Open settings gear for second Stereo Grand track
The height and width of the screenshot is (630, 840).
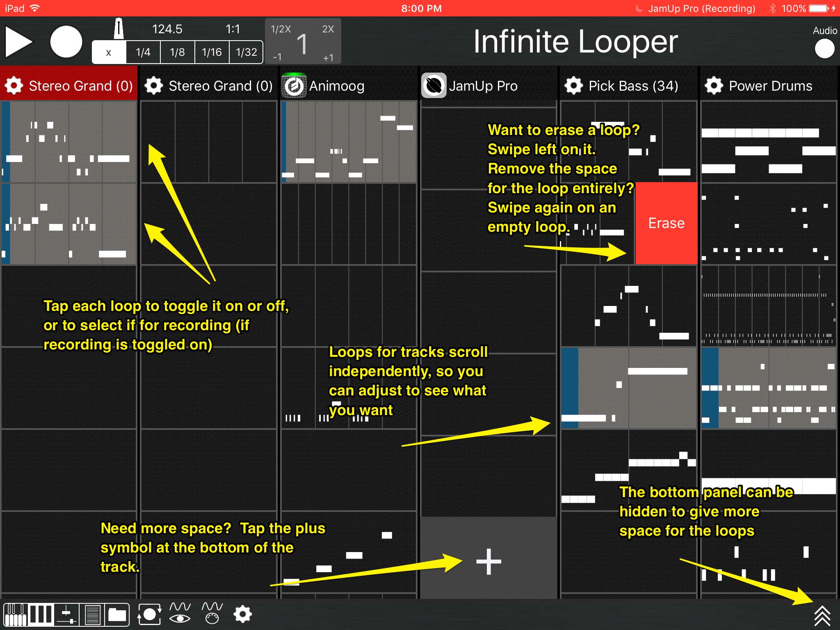tap(154, 86)
